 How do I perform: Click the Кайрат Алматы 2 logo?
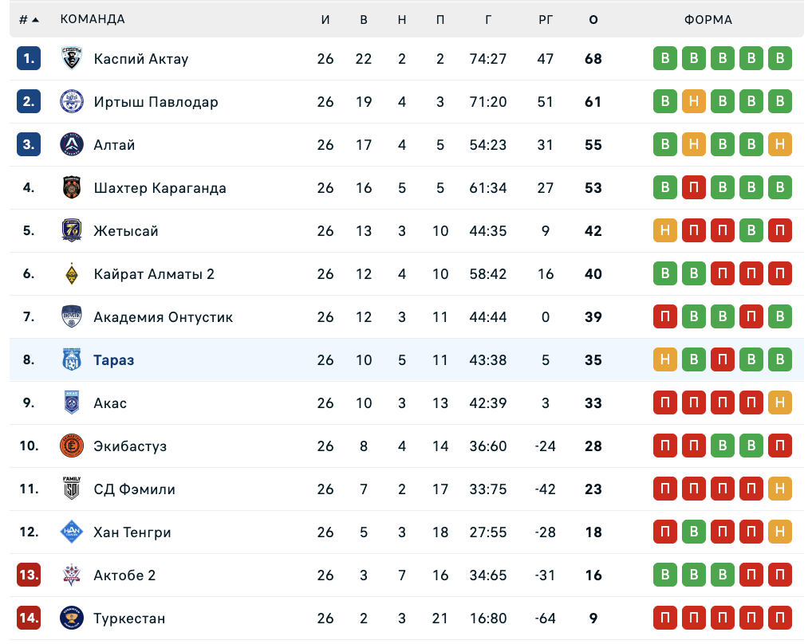(72, 274)
